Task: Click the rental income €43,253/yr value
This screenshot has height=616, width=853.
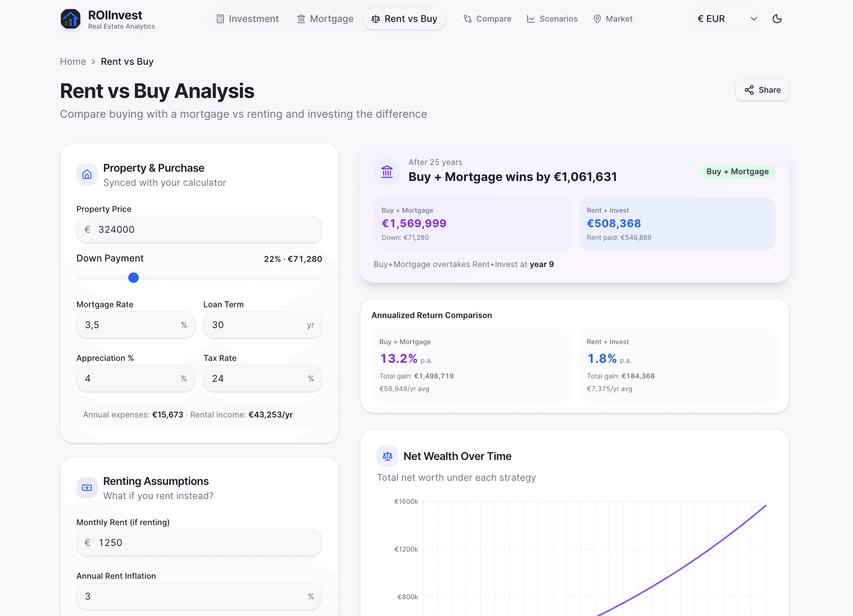Action: click(270, 415)
